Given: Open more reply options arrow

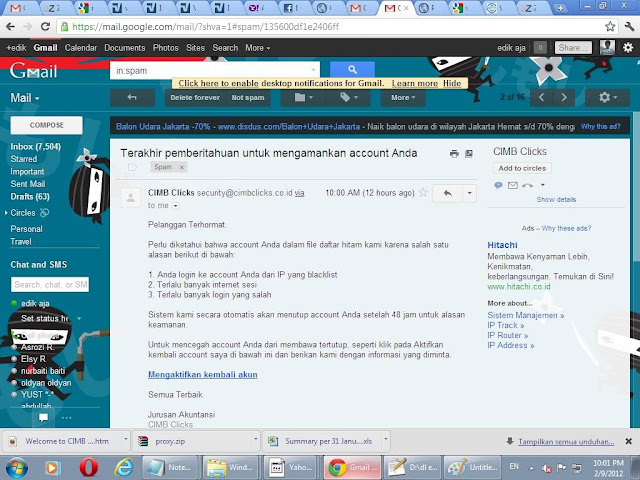Looking at the screenshot, I should pyautogui.click(x=469, y=193).
